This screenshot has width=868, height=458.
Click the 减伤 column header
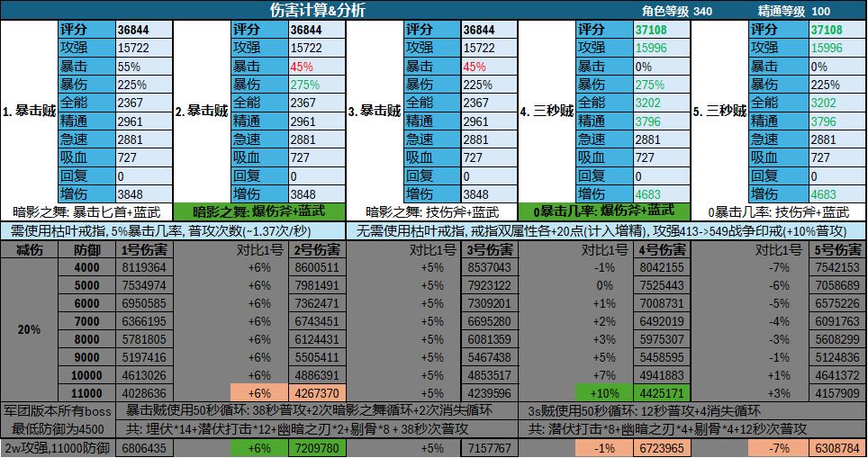pos(30,250)
